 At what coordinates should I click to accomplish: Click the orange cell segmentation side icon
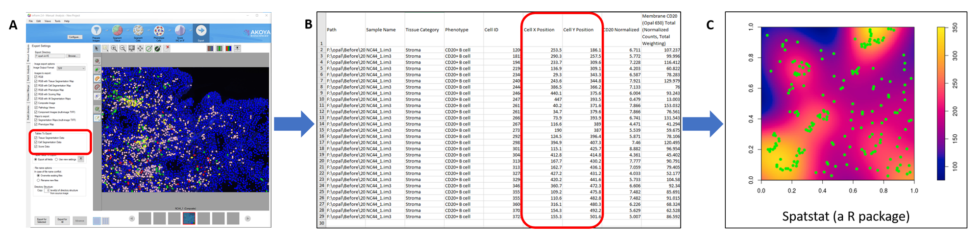pyautogui.click(x=97, y=78)
